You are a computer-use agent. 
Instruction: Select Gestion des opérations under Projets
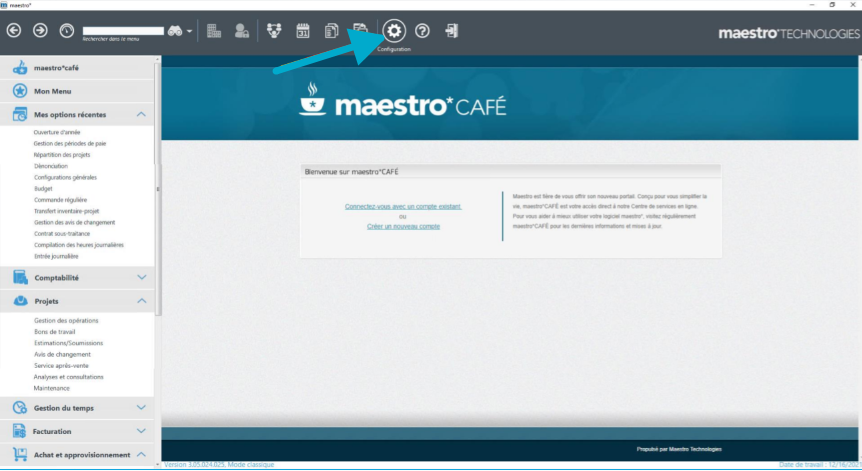tap(66, 320)
